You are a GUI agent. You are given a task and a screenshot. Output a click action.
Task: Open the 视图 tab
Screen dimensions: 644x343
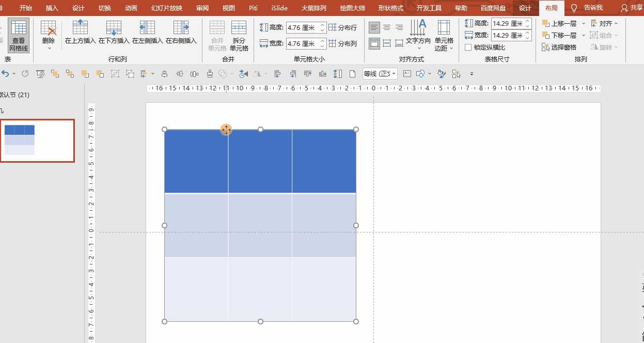click(228, 8)
